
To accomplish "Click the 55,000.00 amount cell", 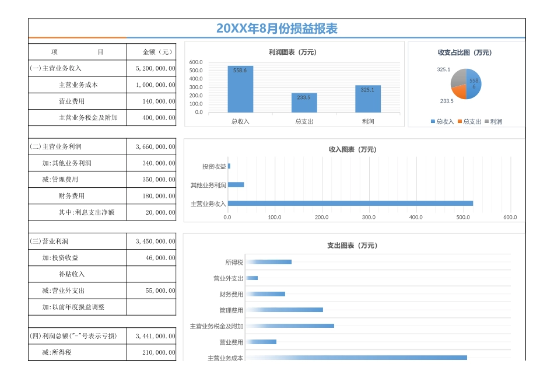I will pyautogui.click(x=151, y=290).
